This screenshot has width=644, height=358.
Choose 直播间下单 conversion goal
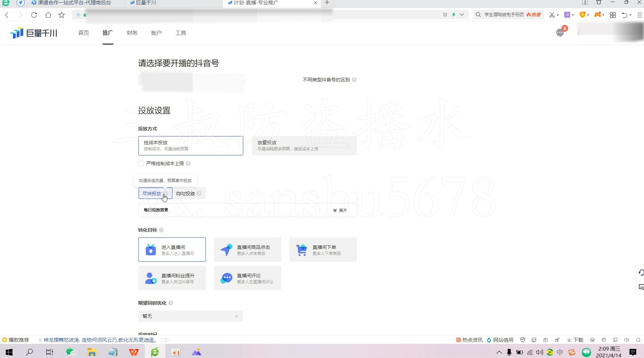323,250
